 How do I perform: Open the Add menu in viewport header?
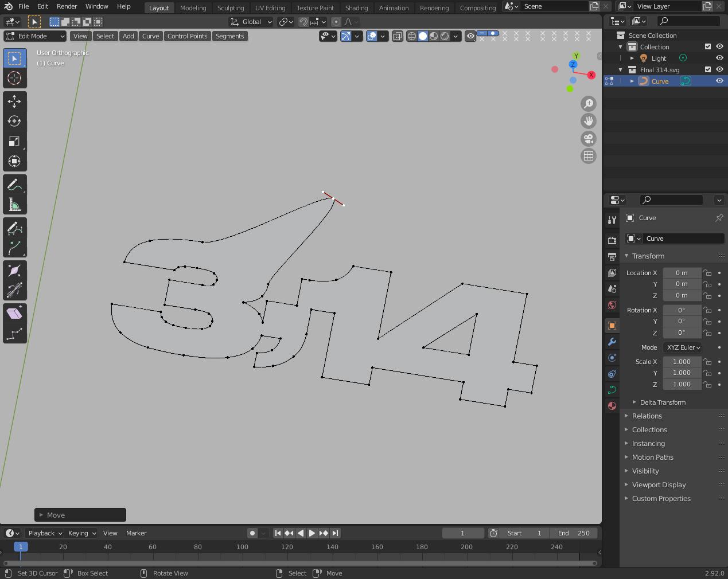tap(129, 36)
